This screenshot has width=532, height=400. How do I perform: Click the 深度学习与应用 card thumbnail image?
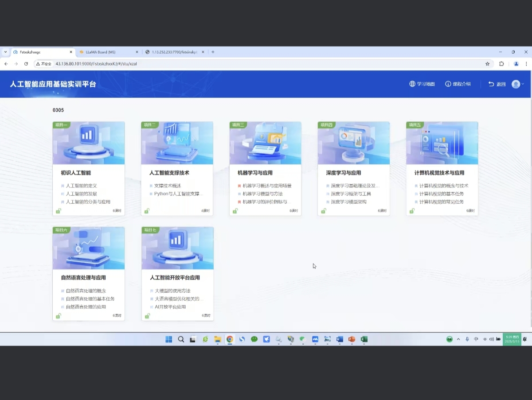[x=353, y=143]
